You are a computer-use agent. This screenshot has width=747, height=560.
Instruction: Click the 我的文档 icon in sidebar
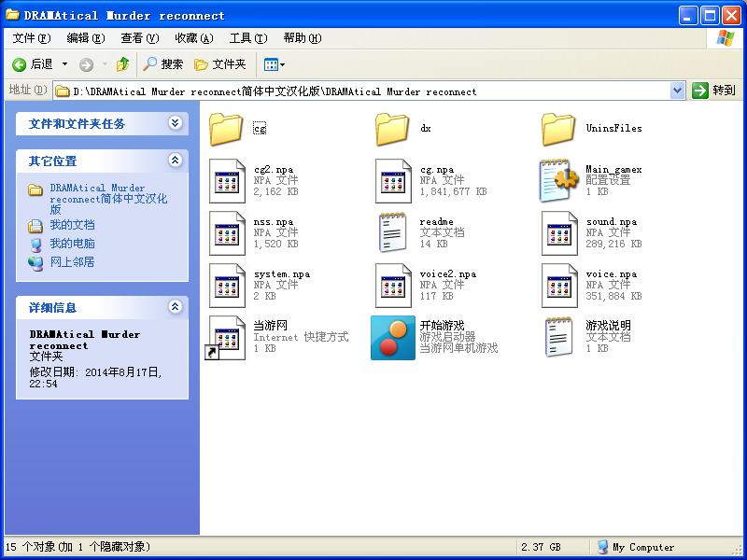point(35,225)
